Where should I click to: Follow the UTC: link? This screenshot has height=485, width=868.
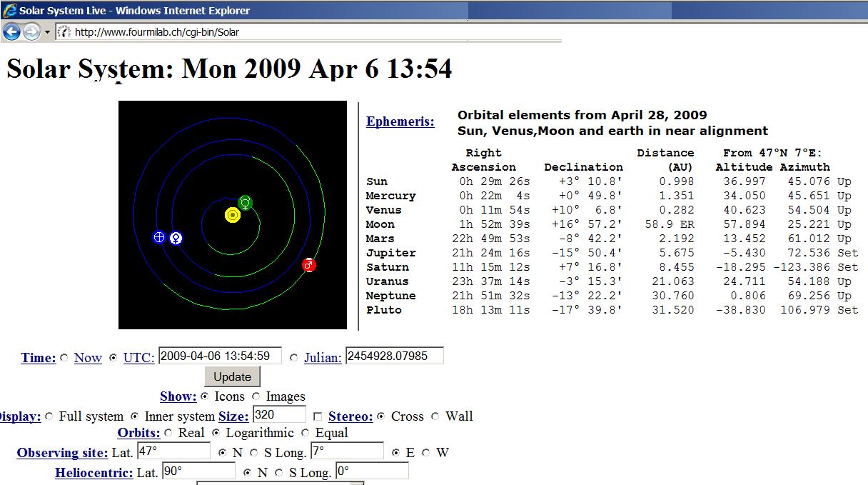138,358
